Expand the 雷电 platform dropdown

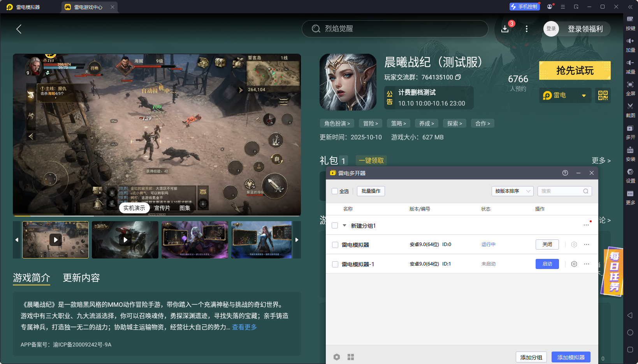point(565,95)
